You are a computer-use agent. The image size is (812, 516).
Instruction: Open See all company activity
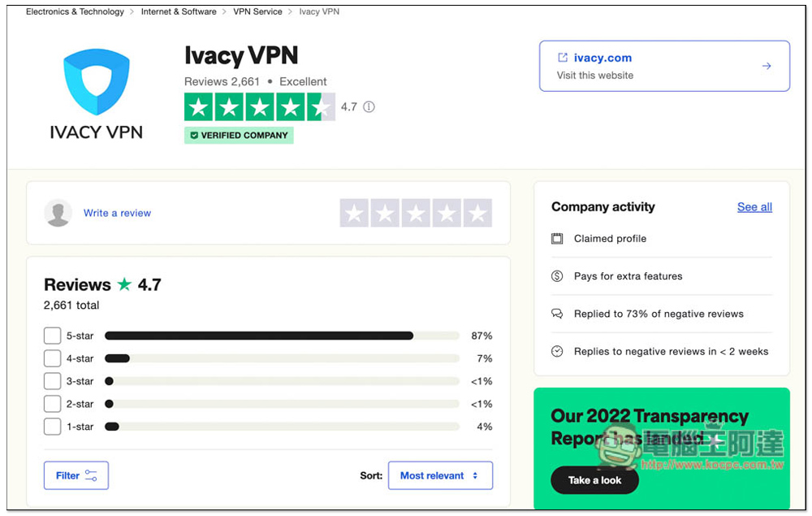(x=754, y=207)
